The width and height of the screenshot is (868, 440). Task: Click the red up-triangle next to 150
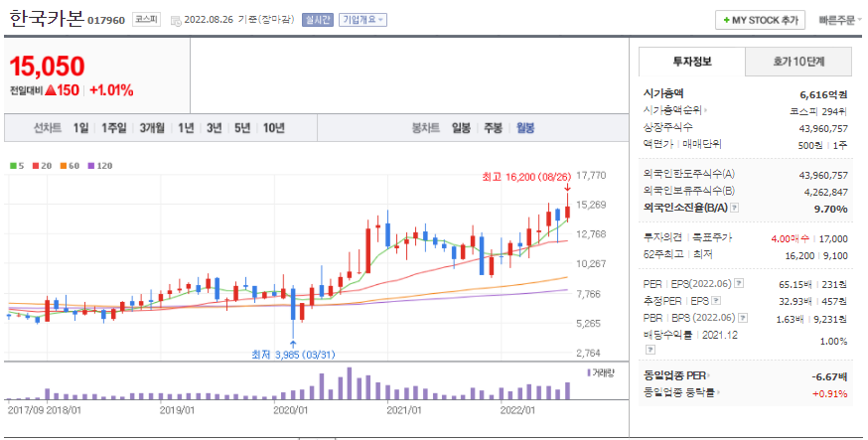point(50,90)
